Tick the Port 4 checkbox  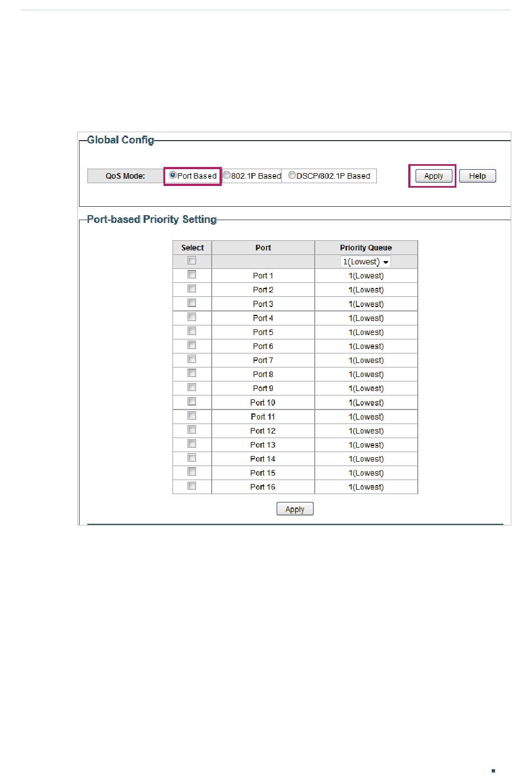pos(192,317)
